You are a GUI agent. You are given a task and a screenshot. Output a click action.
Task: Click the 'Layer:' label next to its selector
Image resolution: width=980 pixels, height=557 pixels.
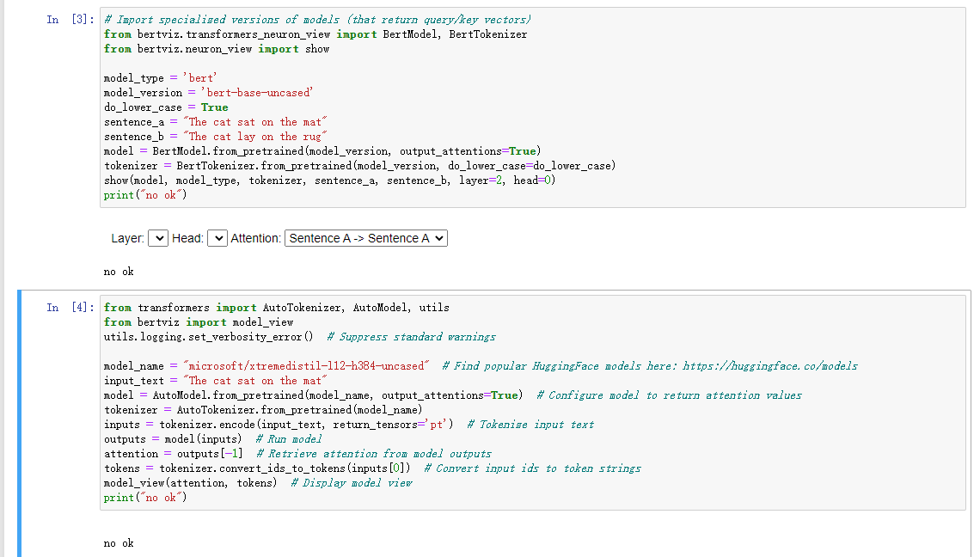(x=126, y=238)
